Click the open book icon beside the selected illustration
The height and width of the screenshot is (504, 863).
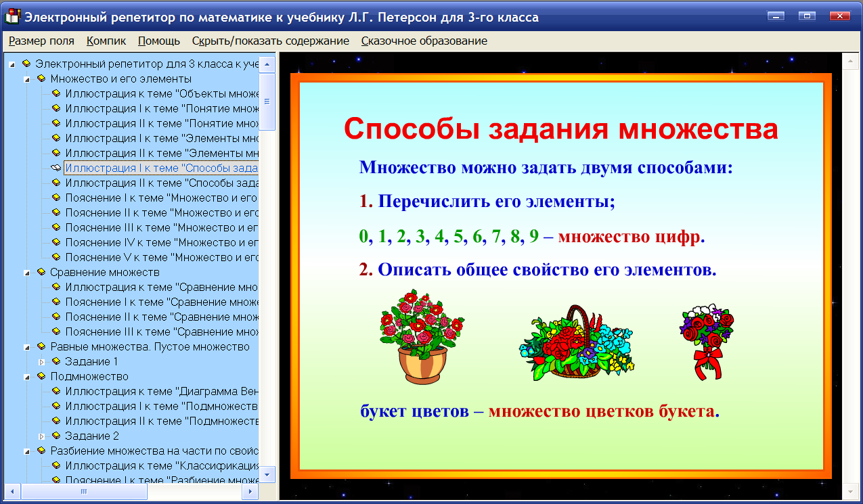(56, 168)
